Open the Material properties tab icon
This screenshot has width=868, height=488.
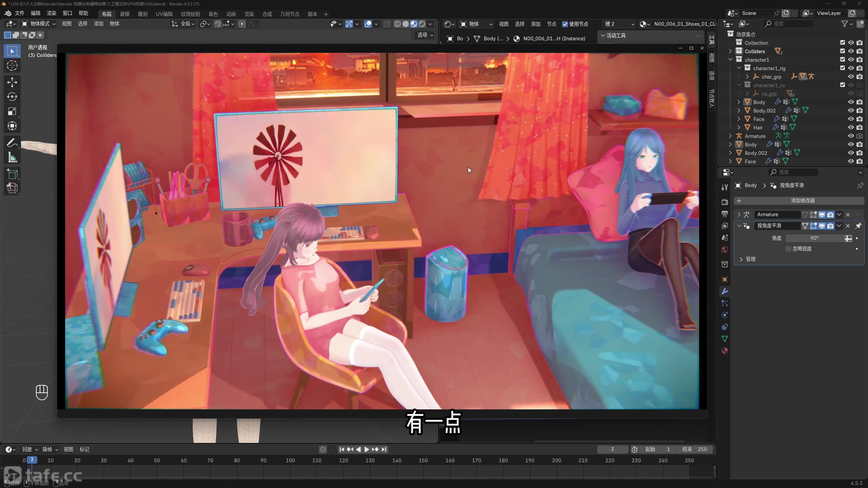tap(725, 351)
